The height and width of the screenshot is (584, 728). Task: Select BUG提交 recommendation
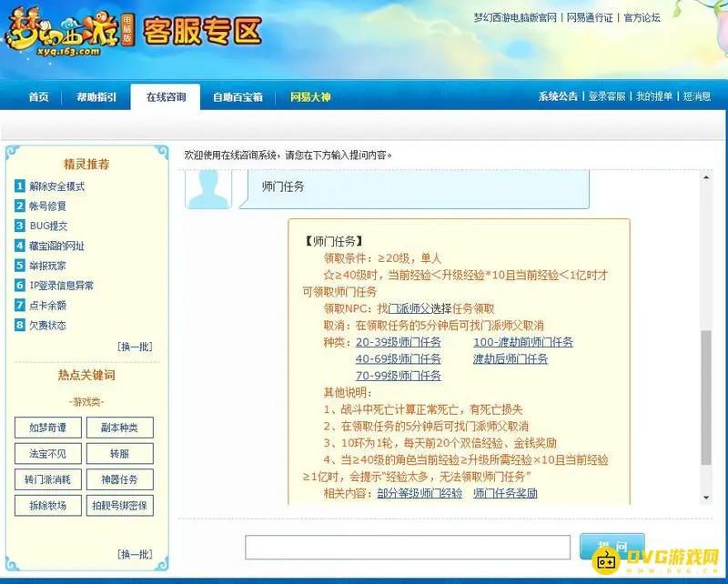coord(49,226)
